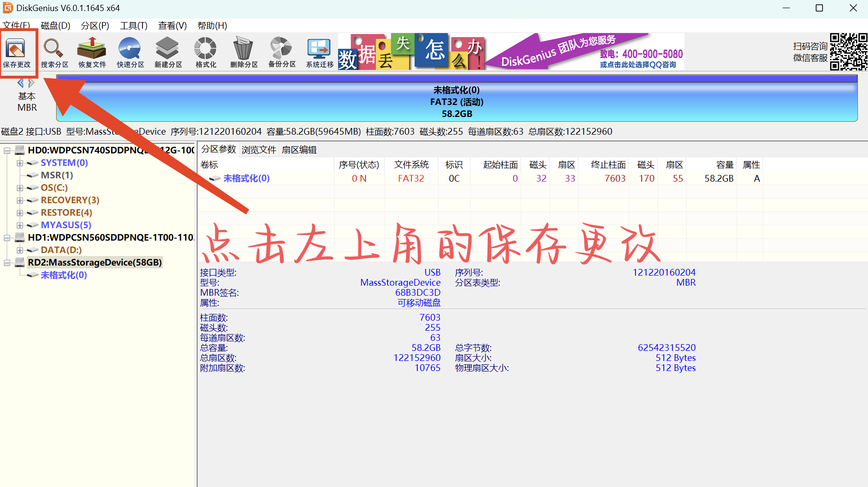Viewport: 868px width, 487px height.
Task: Start 快速分区 quick partition
Action: 130,53
